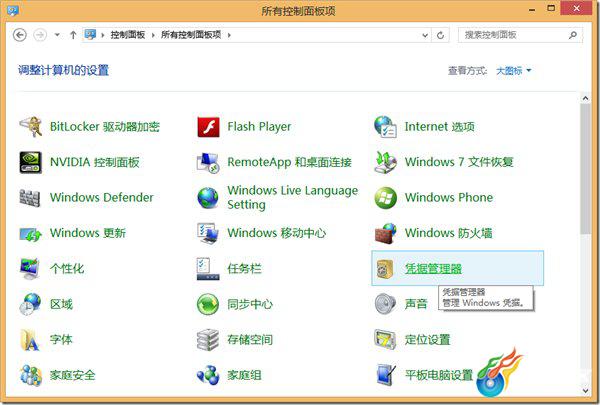Open RemoteApp 和桌面连接 icon
Screen dimensions: 600x405
pos(208,162)
